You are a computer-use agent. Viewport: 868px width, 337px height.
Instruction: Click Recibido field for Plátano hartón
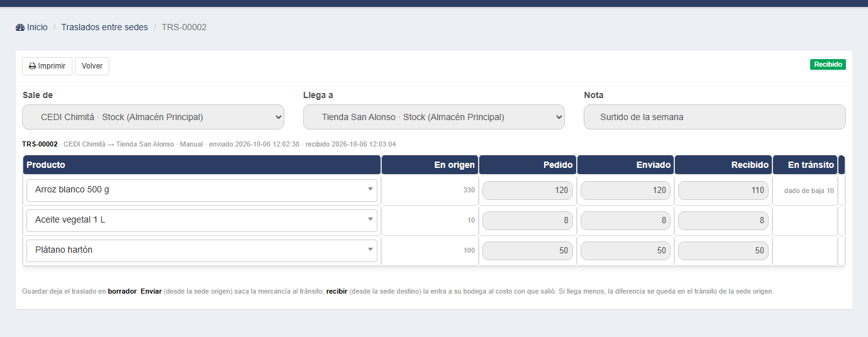[x=723, y=250]
